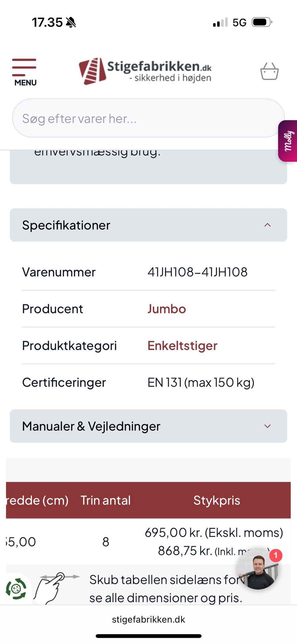Select the Stykpris column header
The width and height of the screenshot is (297, 644).
tap(217, 500)
